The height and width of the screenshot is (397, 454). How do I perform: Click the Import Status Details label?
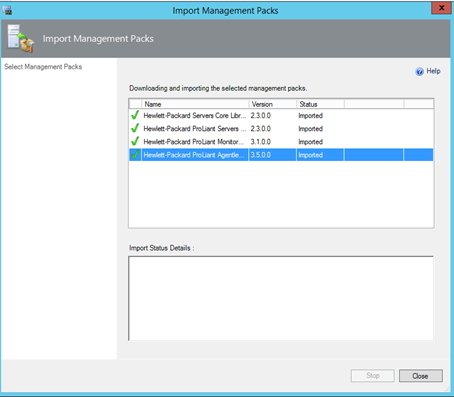(x=162, y=248)
